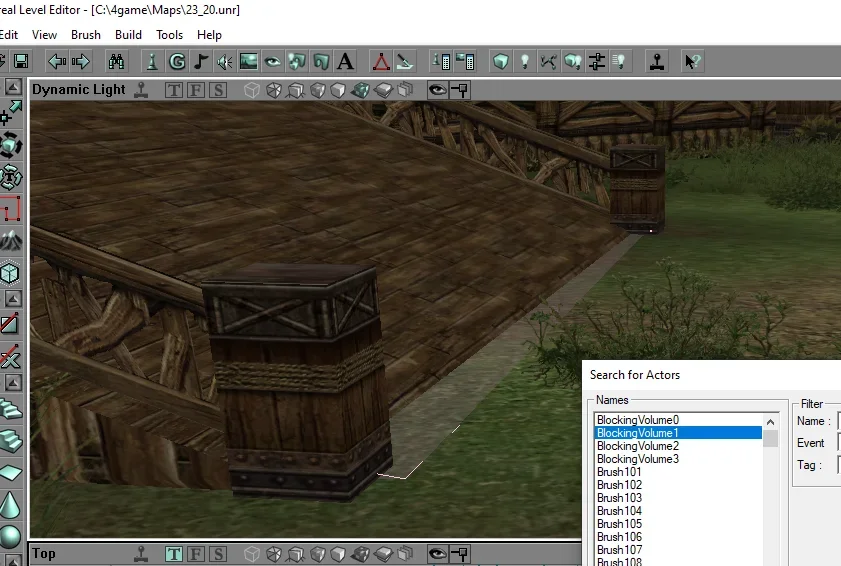Collapse the toolbox group below the Cube builder
The width and height of the screenshot is (841, 566).
coord(13,299)
